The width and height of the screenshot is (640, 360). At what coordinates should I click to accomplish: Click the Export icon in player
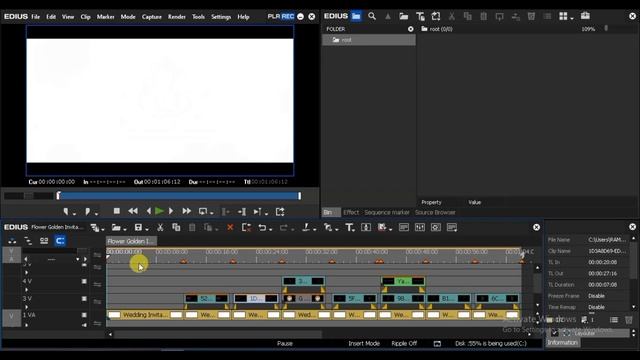coord(280,211)
